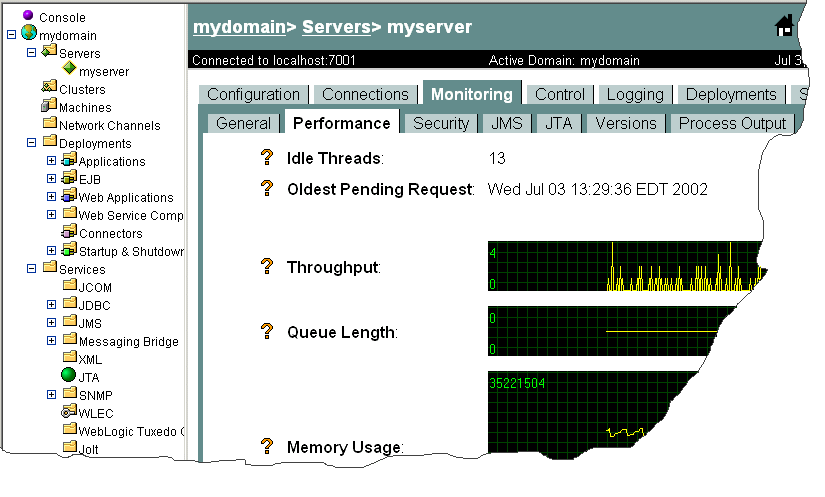Image resolution: width=825 pixels, height=497 pixels.
Task: Switch to the General sub-tab
Action: coord(243,123)
